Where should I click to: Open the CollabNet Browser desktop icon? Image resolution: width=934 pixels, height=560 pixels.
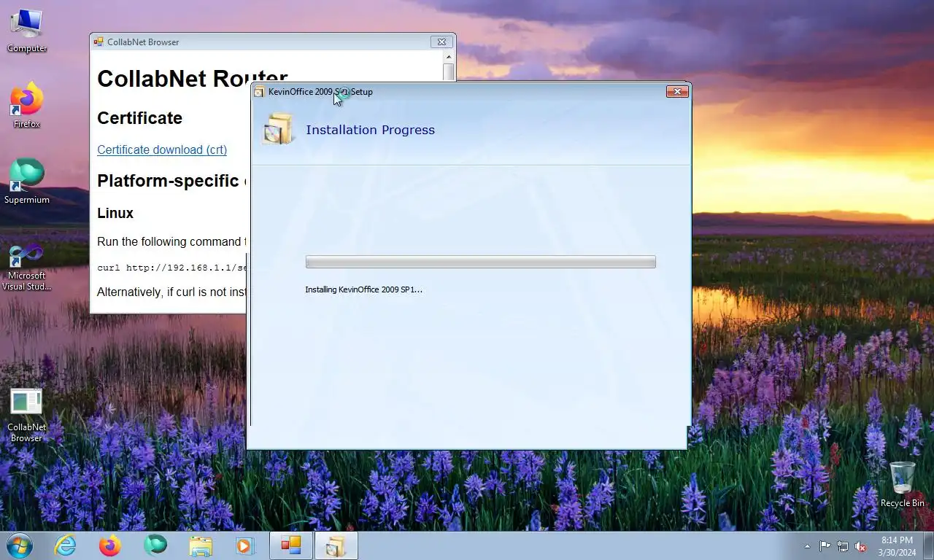(x=27, y=416)
